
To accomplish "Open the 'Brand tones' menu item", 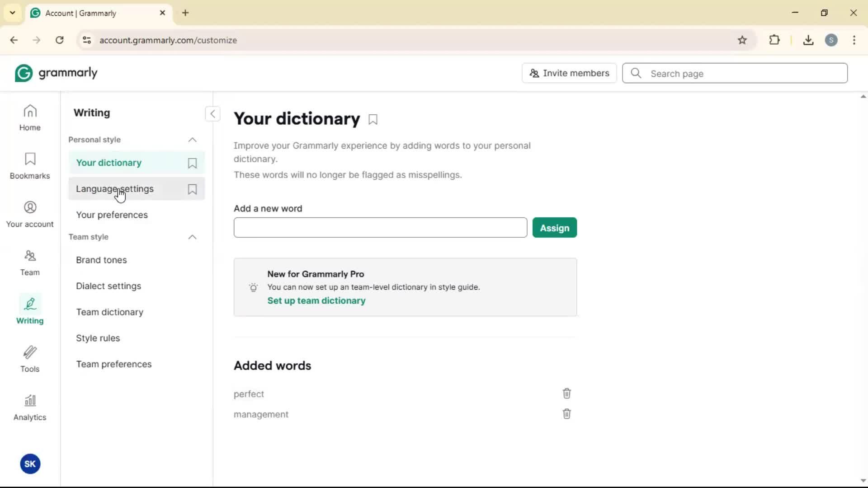I will pyautogui.click(x=101, y=260).
